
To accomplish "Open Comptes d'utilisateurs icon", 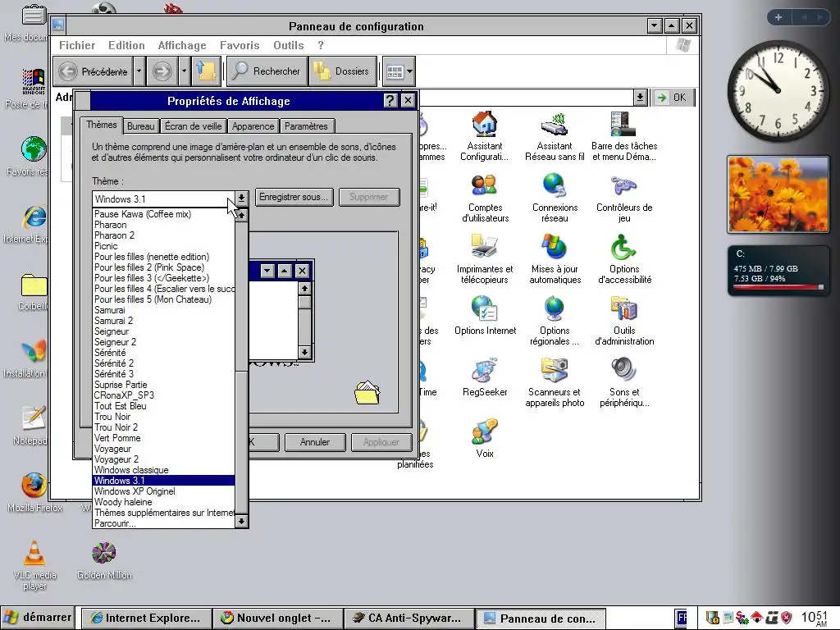I will (x=485, y=198).
